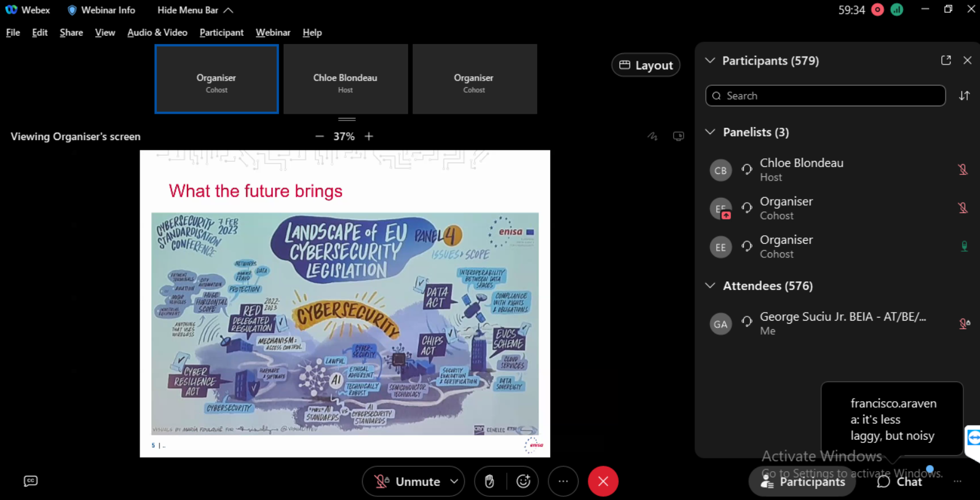Zoom in the shared screen with plus
The width and height of the screenshot is (980, 500).
point(369,136)
